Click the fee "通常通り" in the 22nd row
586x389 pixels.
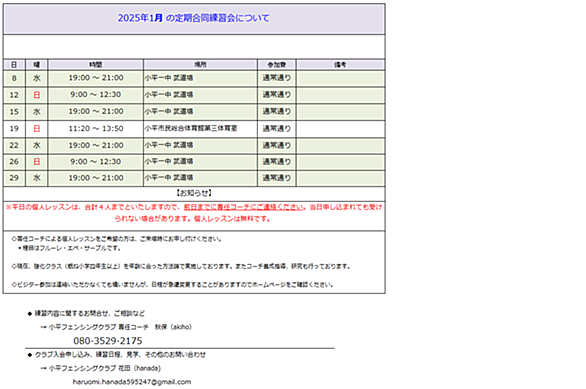(x=277, y=145)
